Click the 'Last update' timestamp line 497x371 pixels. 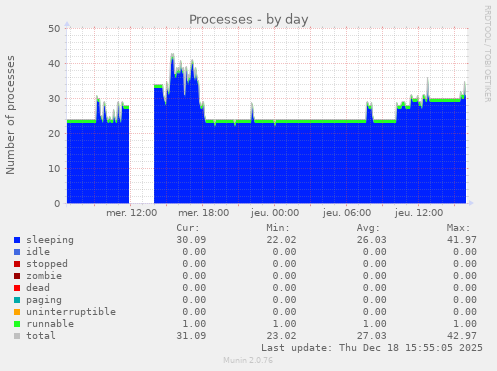[372, 348]
